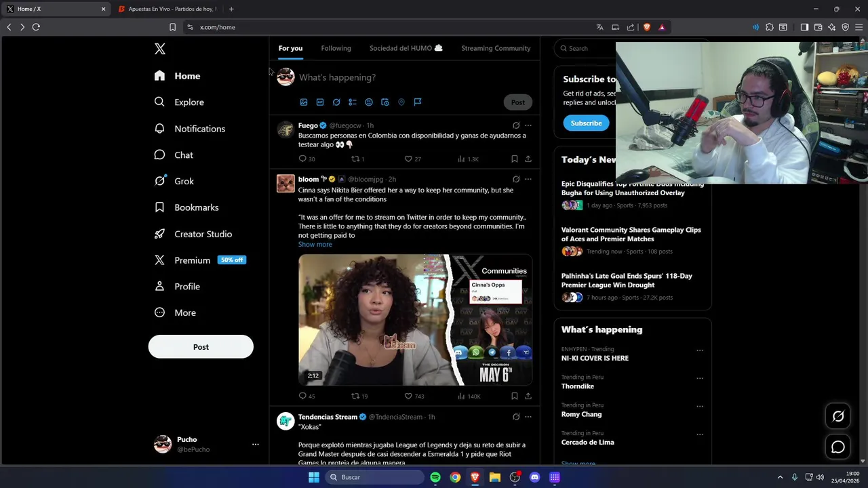Open Discord from the taskbar
The height and width of the screenshot is (488, 868).
pos(534,477)
